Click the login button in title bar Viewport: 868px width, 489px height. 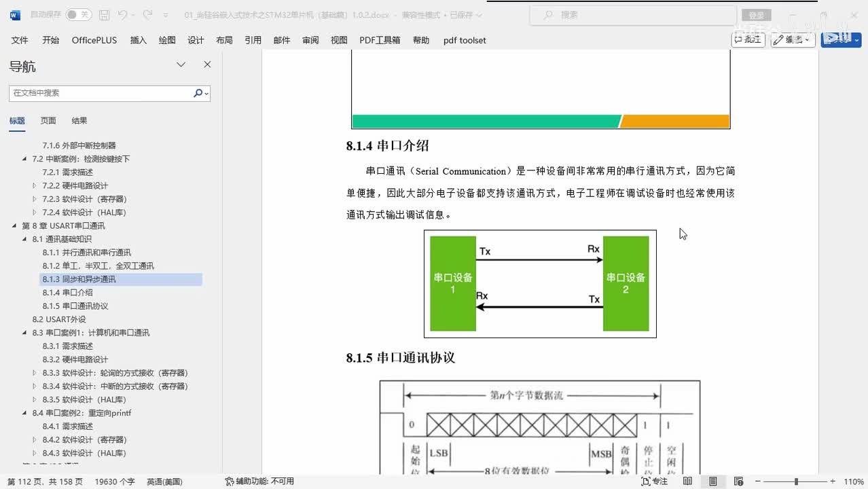[757, 15]
